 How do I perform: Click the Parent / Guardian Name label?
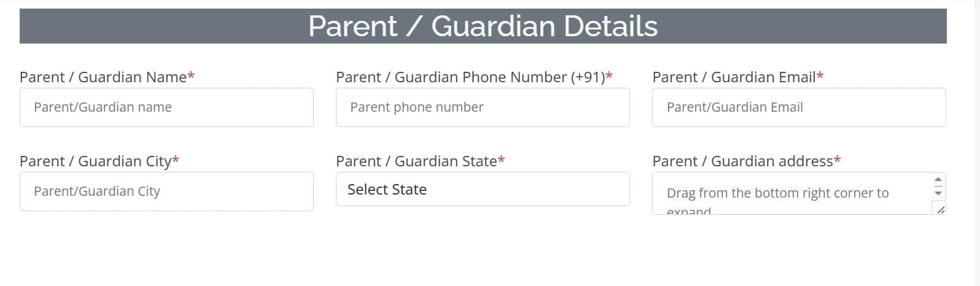(103, 77)
